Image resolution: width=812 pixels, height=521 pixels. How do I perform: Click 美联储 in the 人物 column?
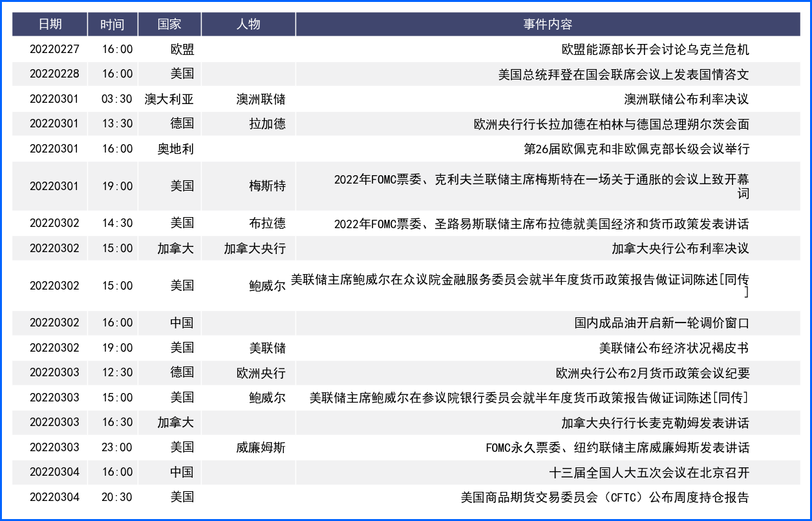pyautogui.click(x=268, y=348)
